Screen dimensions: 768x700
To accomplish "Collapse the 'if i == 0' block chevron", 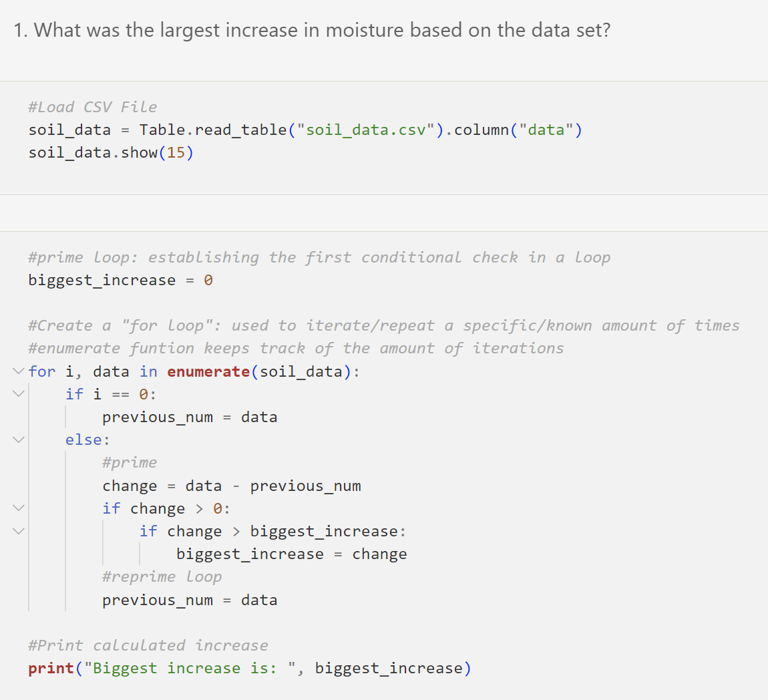I will point(18,394).
